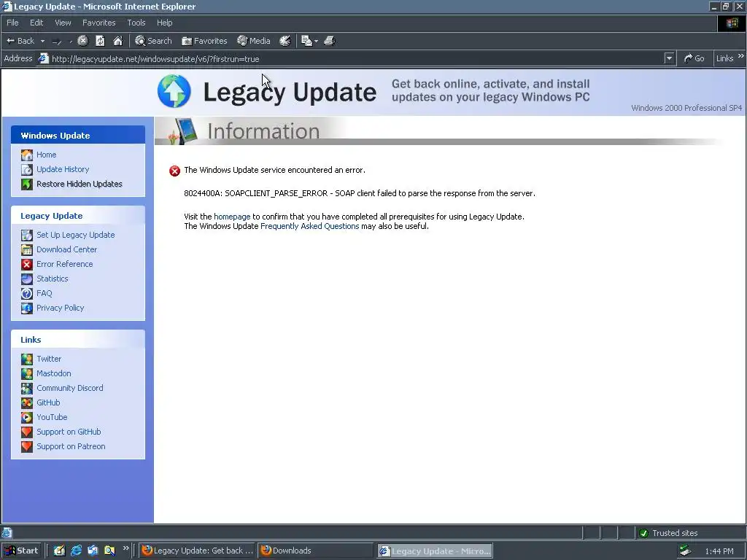This screenshot has height=560, width=747.
Task: Open the Back history dropdown arrow
Action: click(42, 41)
